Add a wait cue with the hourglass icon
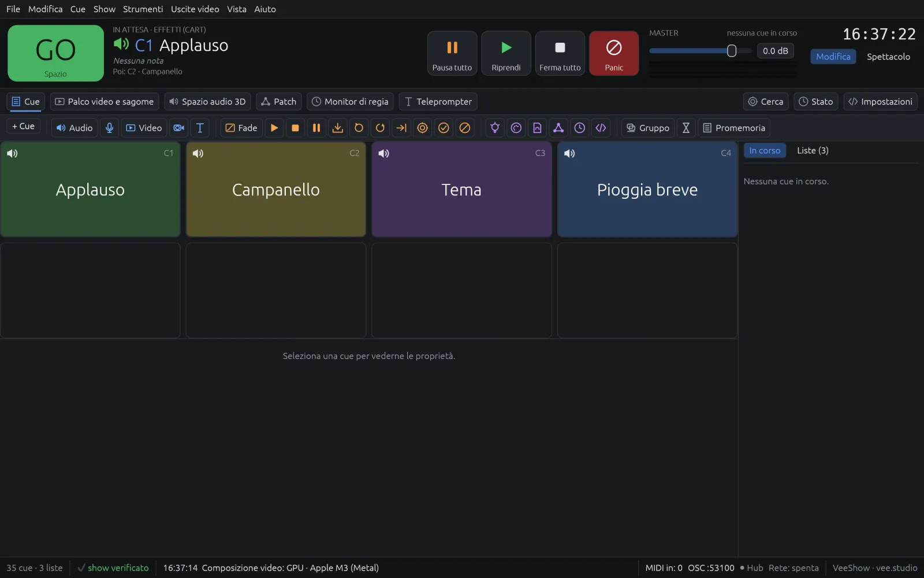 click(686, 128)
